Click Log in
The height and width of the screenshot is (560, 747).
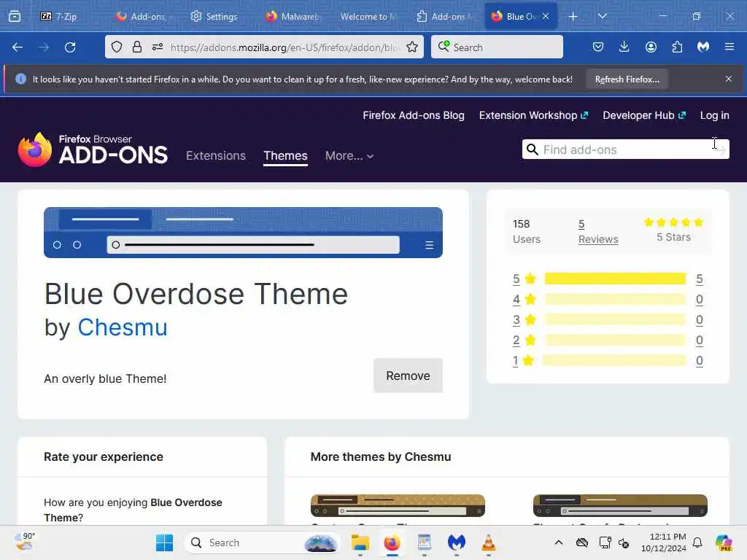tap(714, 115)
